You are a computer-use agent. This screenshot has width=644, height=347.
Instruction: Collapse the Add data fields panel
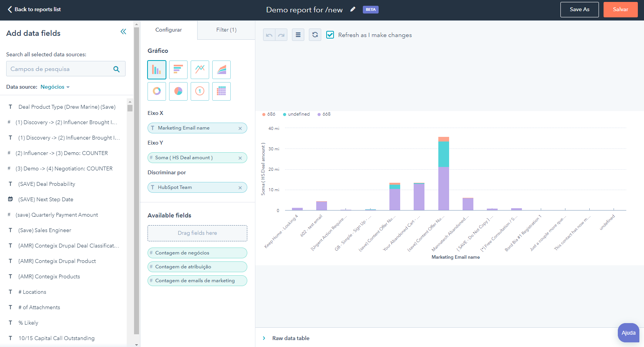coord(123,32)
